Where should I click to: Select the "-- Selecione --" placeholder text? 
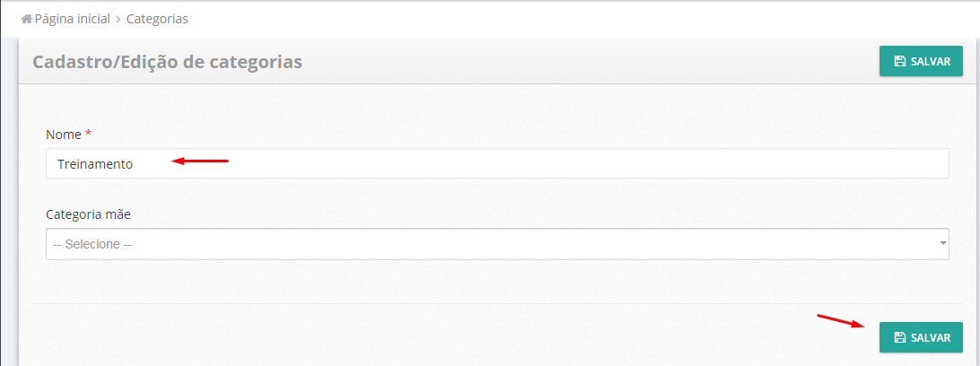click(92, 244)
